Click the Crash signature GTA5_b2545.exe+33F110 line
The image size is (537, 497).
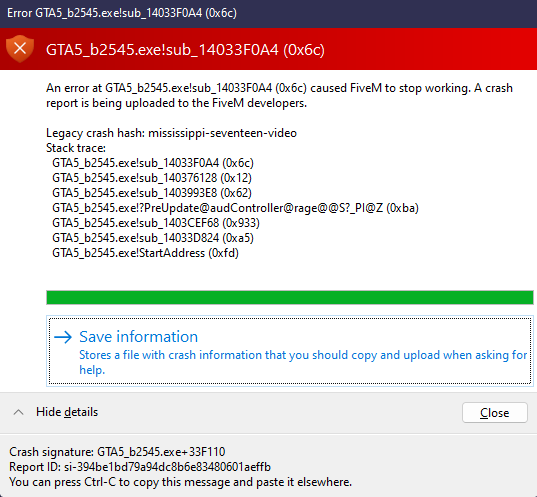click(117, 452)
